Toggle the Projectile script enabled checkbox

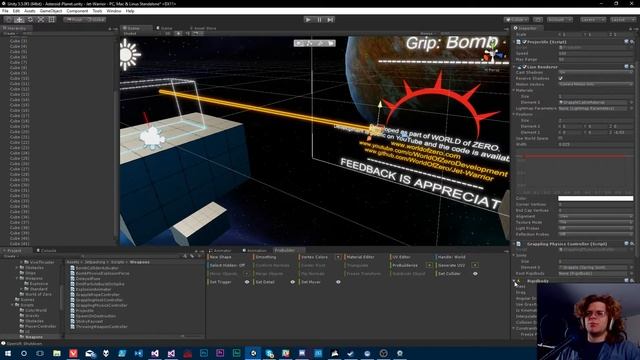(524, 42)
